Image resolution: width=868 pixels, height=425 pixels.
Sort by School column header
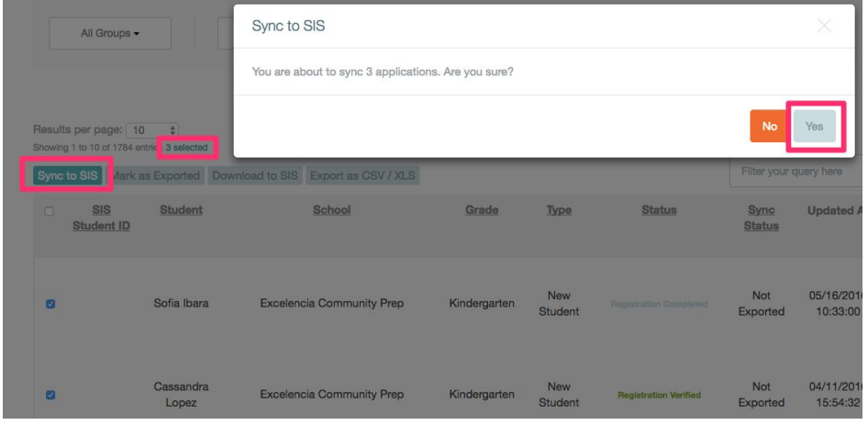pyautogui.click(x=331, y=210)
